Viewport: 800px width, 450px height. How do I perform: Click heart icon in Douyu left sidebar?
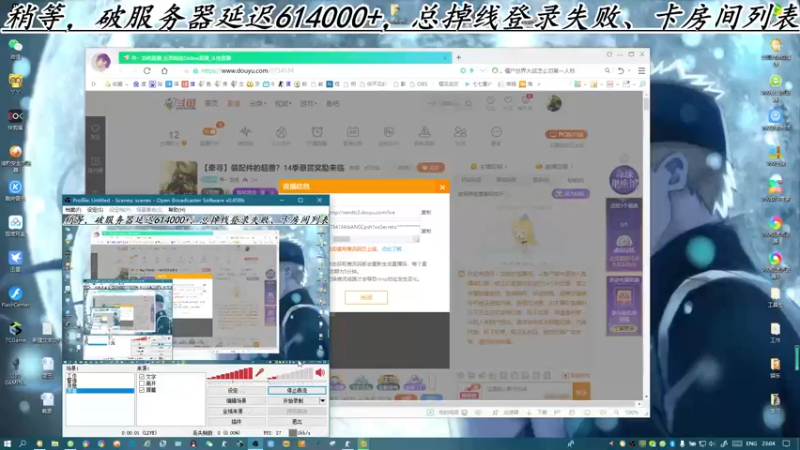click(x=95, y=129)
